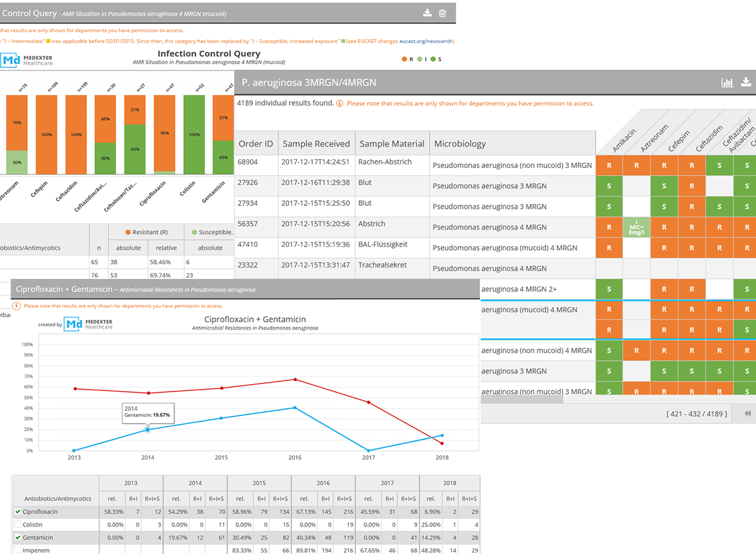Download P. aeruginosa 3MRGN/4MRGN results
The height and width of the screenshot is (554, 756).
coord(747,82)
